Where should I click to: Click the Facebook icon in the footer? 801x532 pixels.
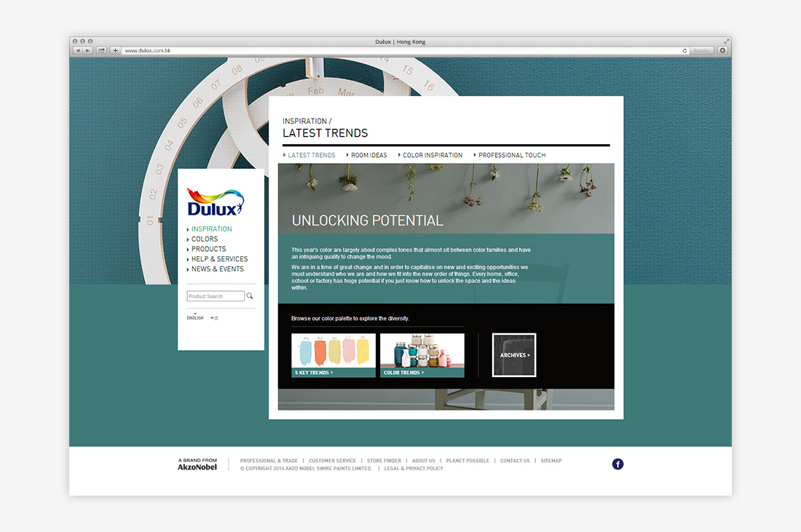click(x=617, y=464)
